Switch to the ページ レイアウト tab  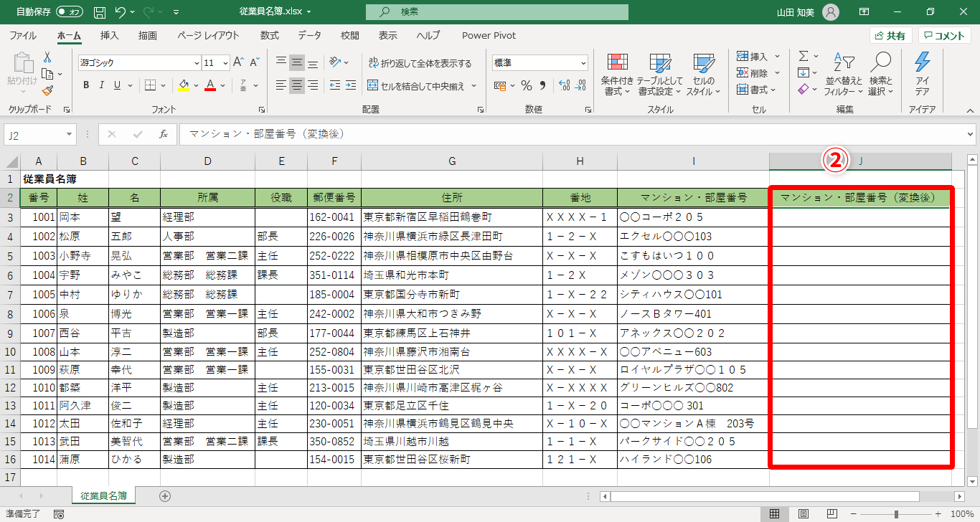point(208,35)
